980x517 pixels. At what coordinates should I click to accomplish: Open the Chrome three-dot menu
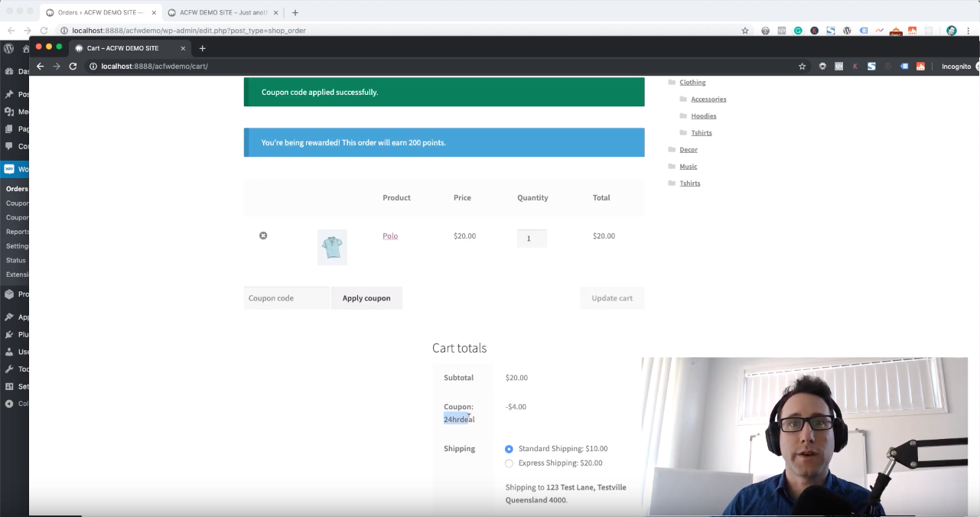[969, 31]
